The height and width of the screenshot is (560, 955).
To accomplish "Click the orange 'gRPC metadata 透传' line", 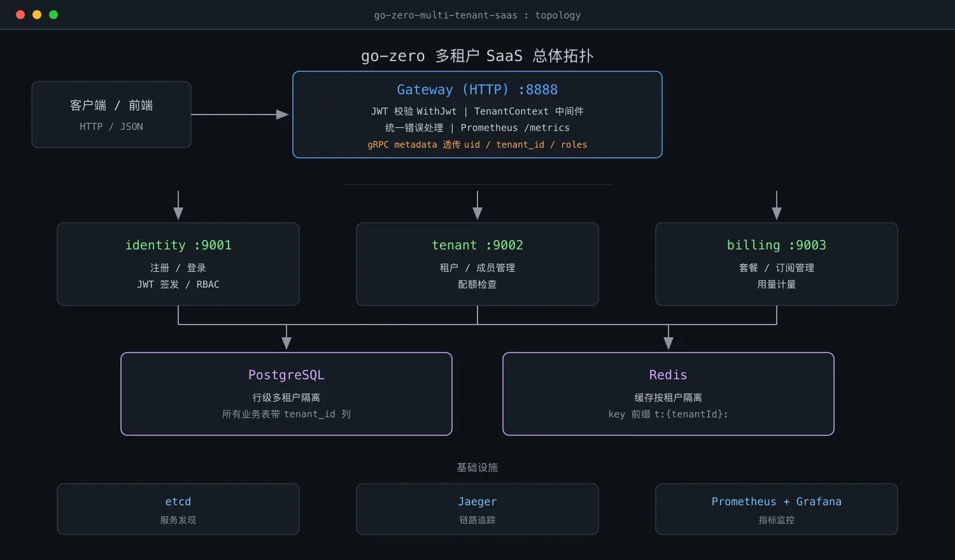I will pyautogui.click(x=478, y=144).
